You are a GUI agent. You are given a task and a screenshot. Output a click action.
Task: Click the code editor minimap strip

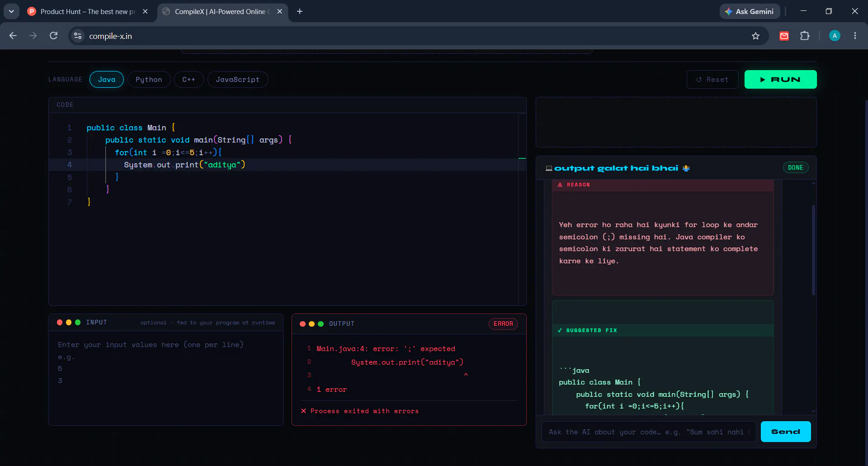(x=522, y=209)
